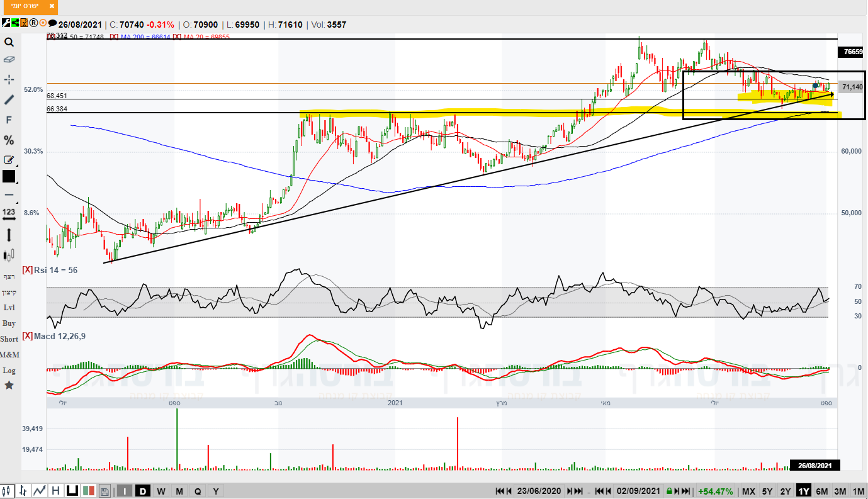Open the black color swatch

click(x=9, y=176)
